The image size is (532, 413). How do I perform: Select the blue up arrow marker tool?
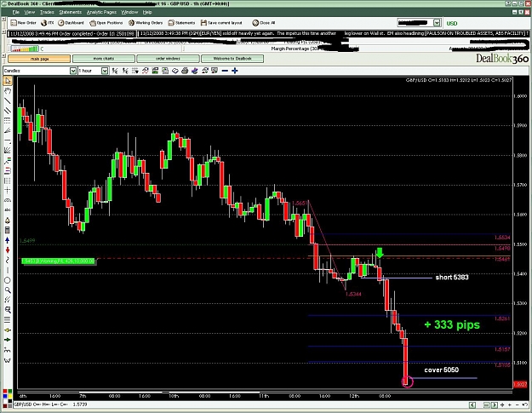tap(8, 240)
